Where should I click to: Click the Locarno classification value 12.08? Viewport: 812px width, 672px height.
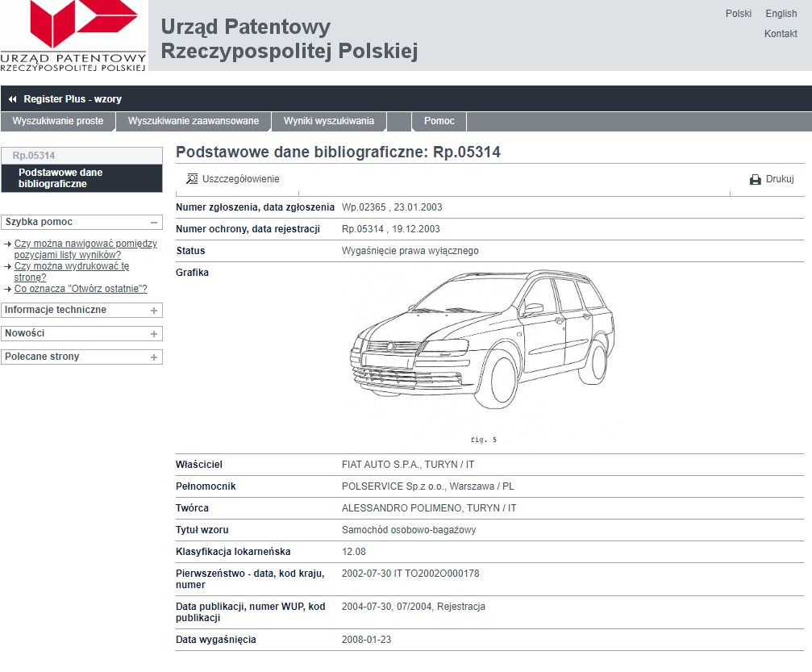354,552
